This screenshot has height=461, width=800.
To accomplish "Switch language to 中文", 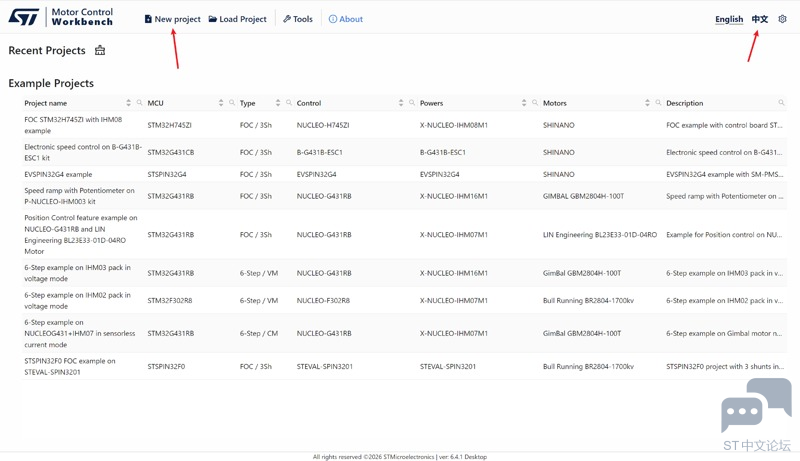I will [x=760, y=19].
